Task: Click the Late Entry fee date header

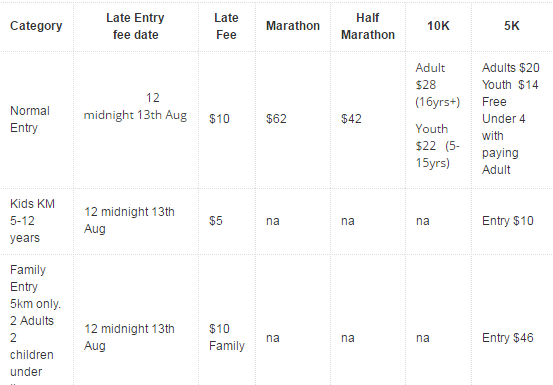Action: pos(135,26)
